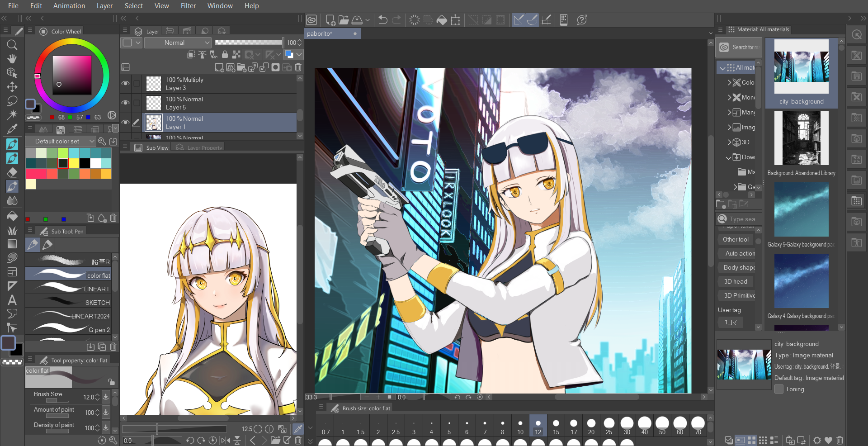Toggle Snap to Grid in command bar
Image resolution: width=868 pixels, height=446 pixels.
547,20
